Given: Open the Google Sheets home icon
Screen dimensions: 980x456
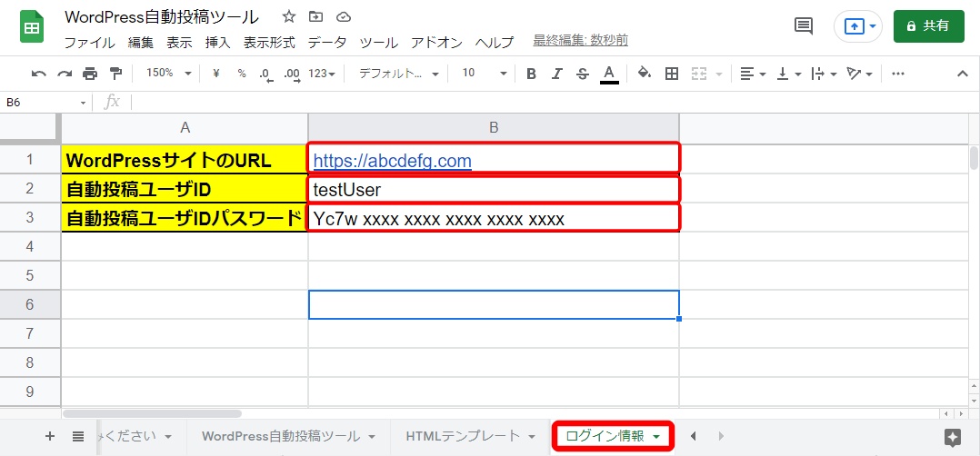Looking at the screenshot, I should 31,27.
